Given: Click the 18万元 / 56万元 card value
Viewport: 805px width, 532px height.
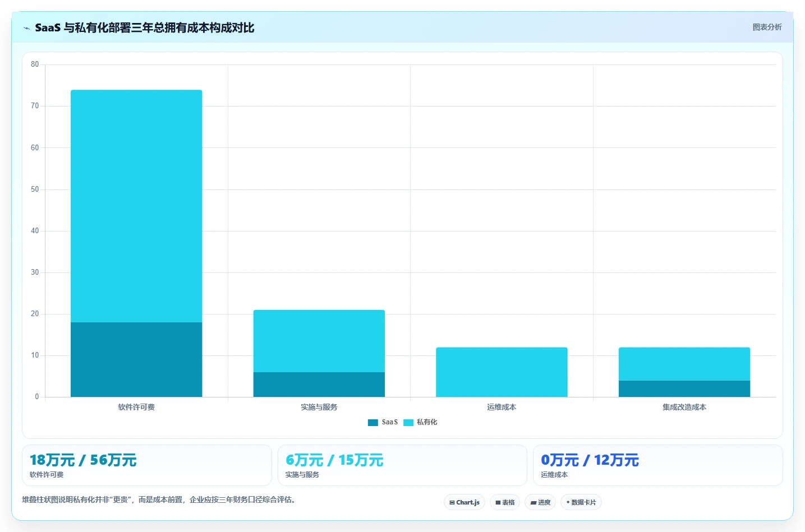Looking at the screenshot, I should pos(83,460).
